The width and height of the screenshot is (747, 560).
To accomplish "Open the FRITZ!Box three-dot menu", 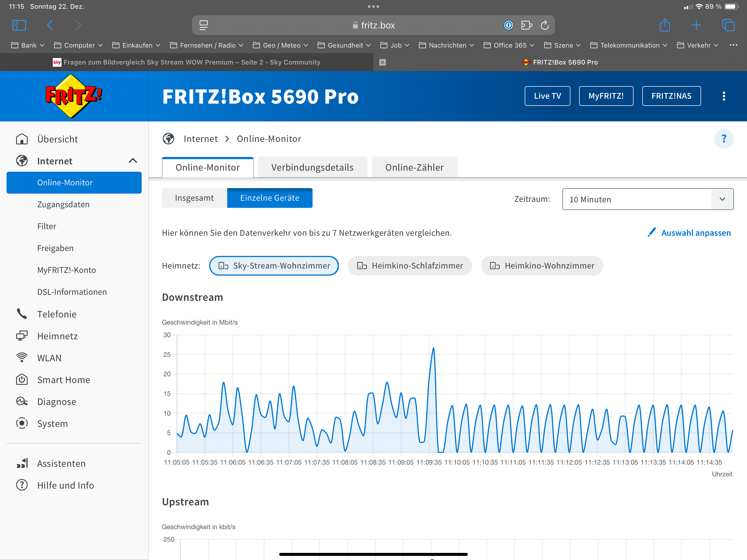I will coord(724,96).
